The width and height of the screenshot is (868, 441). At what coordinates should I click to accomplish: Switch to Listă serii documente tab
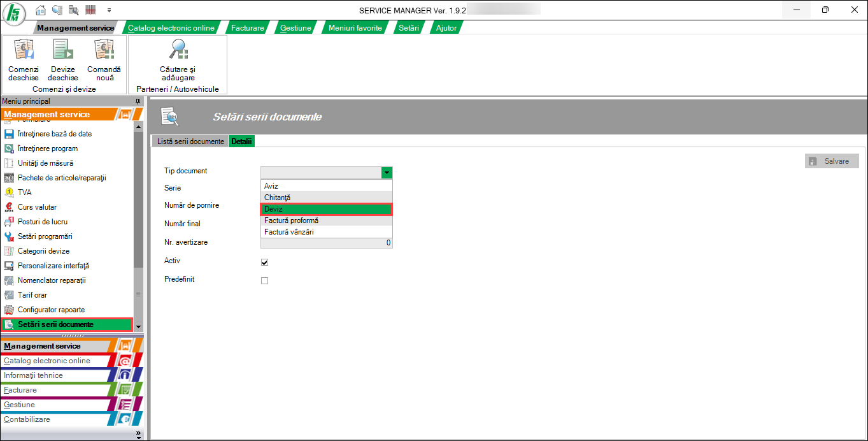point(190,141)
